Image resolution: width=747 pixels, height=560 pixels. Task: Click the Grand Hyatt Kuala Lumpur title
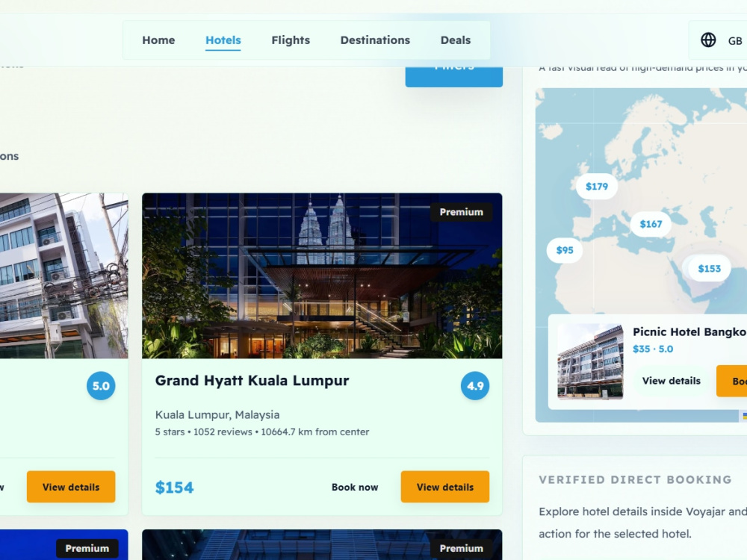[x=252, y=381]
